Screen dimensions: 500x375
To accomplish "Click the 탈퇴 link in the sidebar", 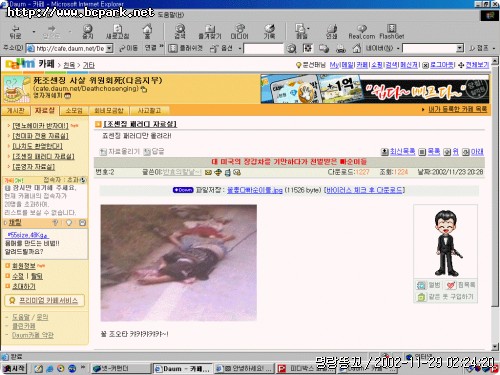I will coord(37,276).
